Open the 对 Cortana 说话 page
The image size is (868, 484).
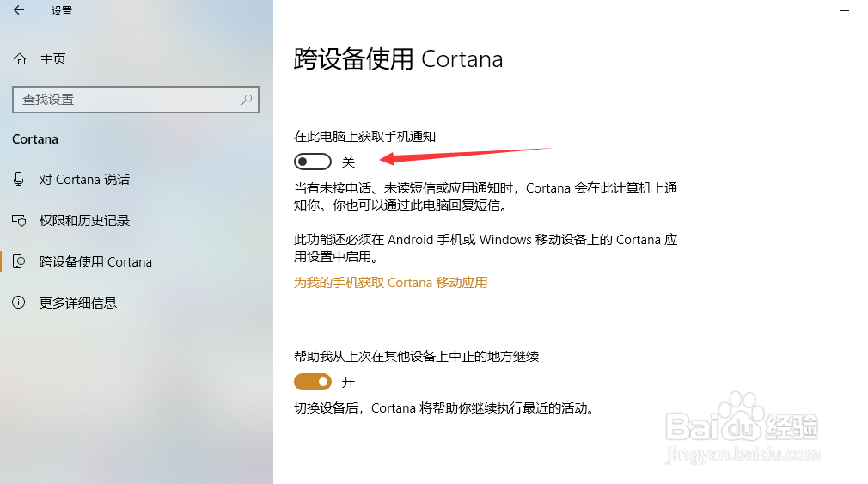(x=84, y=180)
